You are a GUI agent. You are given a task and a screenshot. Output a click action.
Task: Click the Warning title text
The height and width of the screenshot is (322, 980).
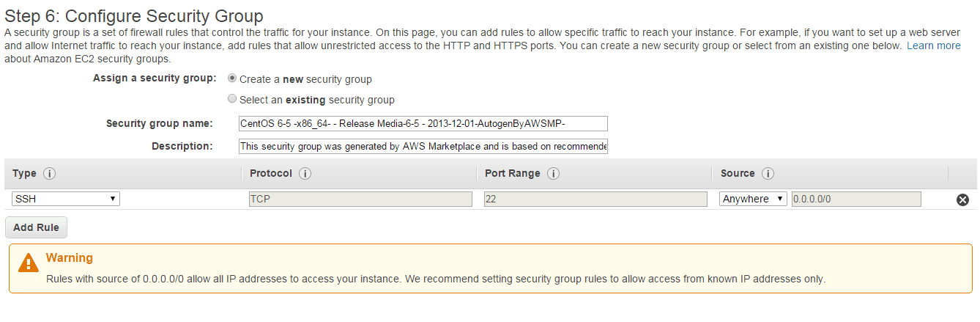point(69,258)
